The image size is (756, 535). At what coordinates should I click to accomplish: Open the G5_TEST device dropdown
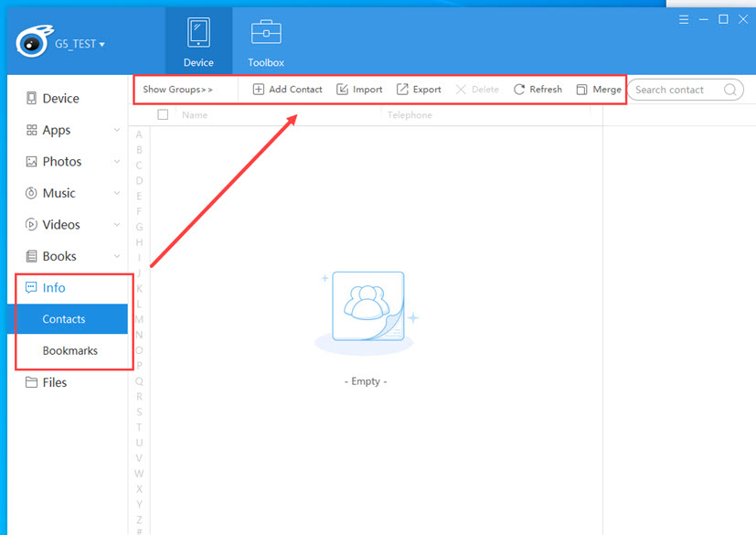80,45
